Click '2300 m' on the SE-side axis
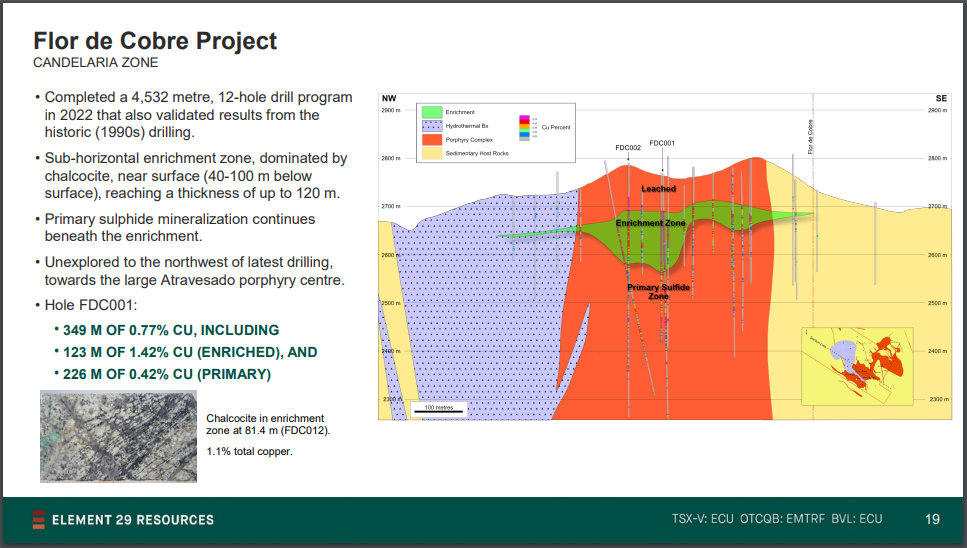This screenshot has height=548, width=967. click(x=939, y=399)
